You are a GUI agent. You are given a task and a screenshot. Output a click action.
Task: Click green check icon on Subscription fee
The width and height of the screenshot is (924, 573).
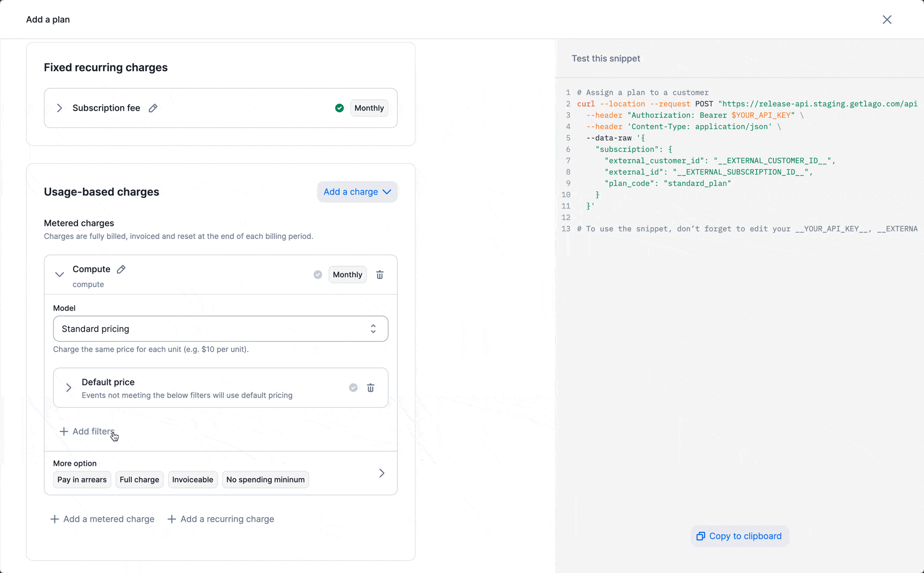[x=340, y=108]
